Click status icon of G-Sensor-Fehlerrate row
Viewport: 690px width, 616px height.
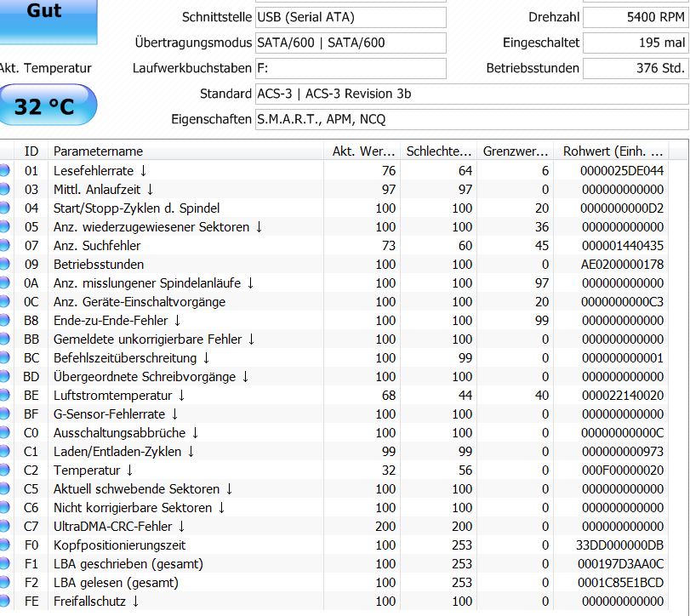click(4, 414)
